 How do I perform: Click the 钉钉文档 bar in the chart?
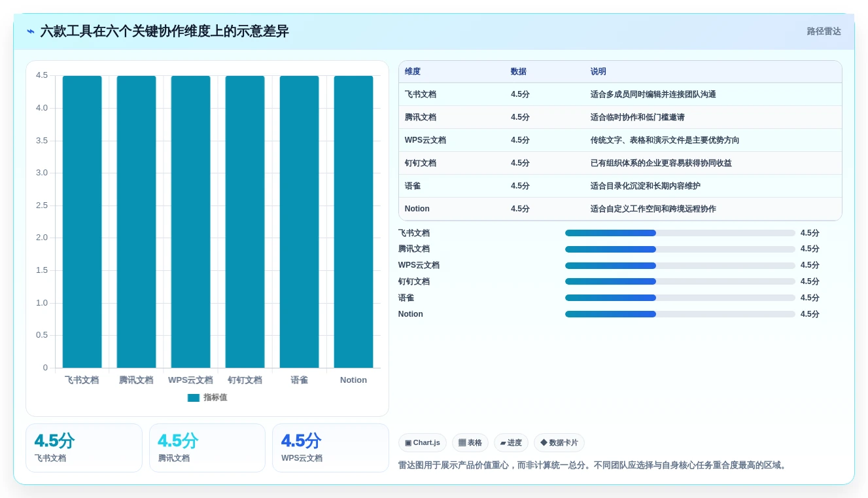[245, 222]
